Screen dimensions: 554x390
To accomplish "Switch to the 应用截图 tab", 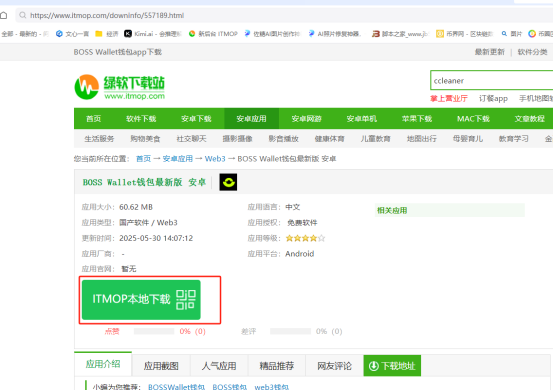I will point(161,366).
